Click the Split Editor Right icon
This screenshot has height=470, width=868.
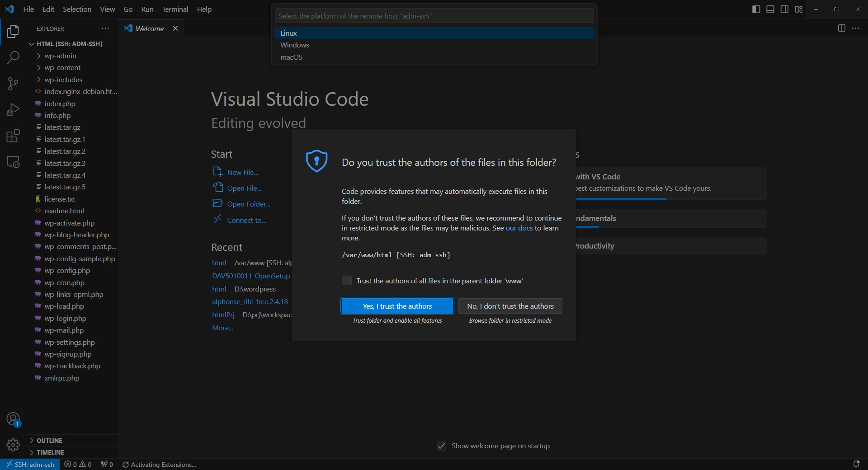(x=841, y=28)
